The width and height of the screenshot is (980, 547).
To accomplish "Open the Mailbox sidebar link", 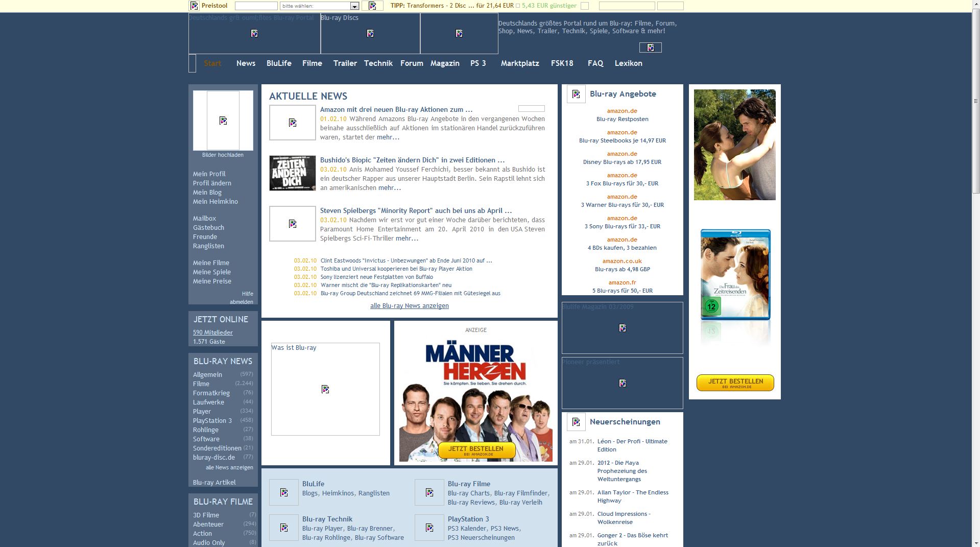I will 204,219.
